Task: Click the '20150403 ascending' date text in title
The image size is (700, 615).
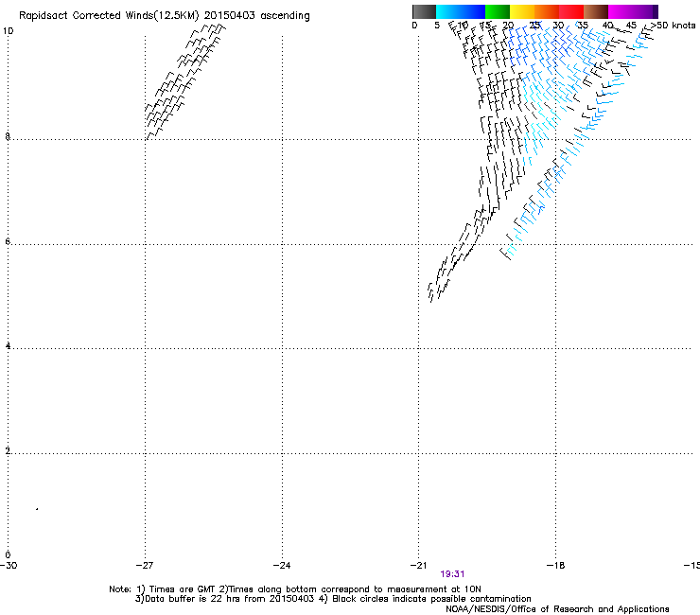Action: click(x=256, y=16)
